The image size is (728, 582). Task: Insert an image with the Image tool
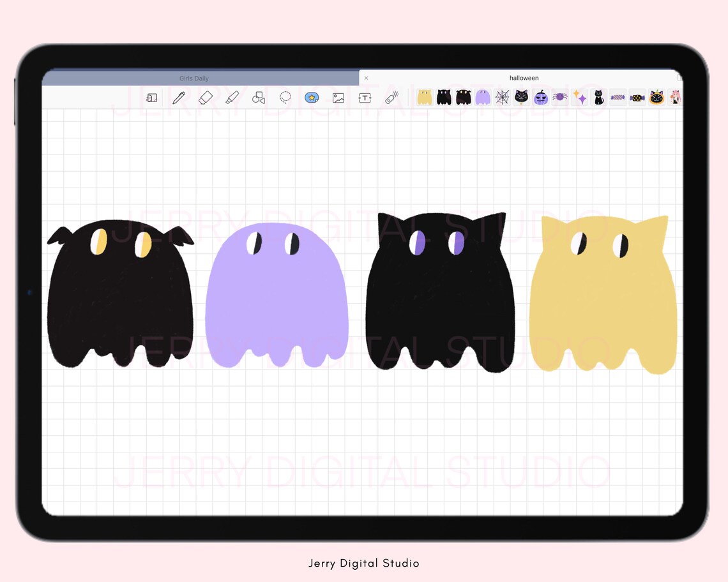tap(338, 97)
